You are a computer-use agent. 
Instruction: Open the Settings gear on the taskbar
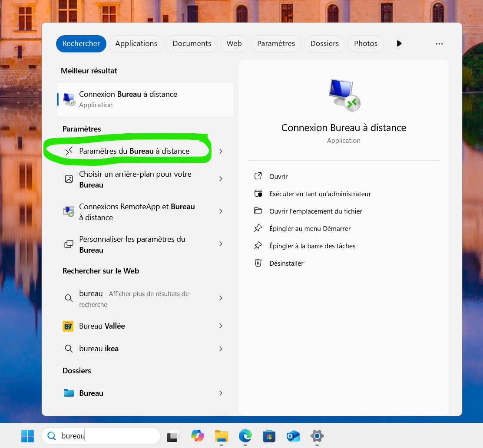(317, 436)
